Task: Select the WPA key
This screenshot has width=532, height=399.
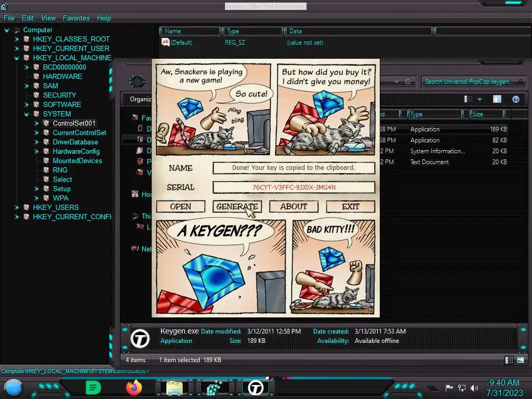Action: coord(60,198)
